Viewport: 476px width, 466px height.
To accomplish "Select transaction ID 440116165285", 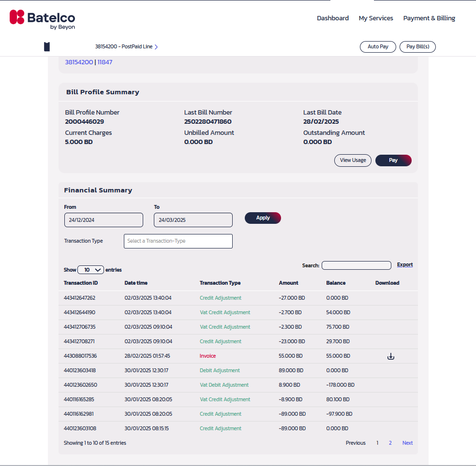I will [79, 400].
